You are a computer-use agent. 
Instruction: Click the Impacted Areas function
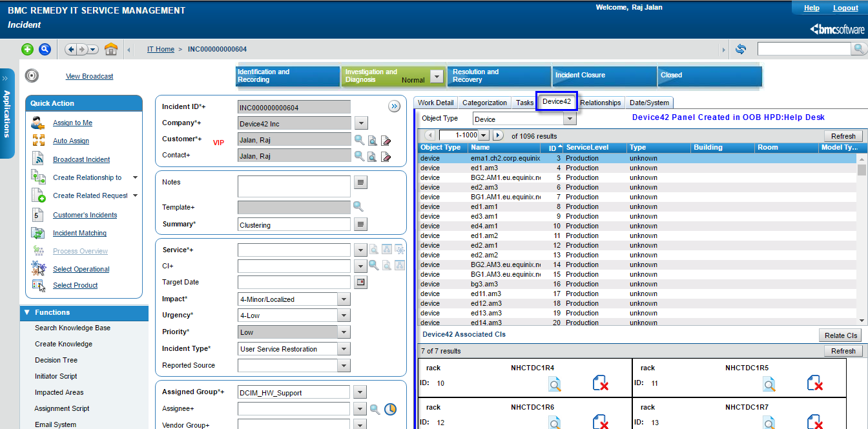pos(59,392)
